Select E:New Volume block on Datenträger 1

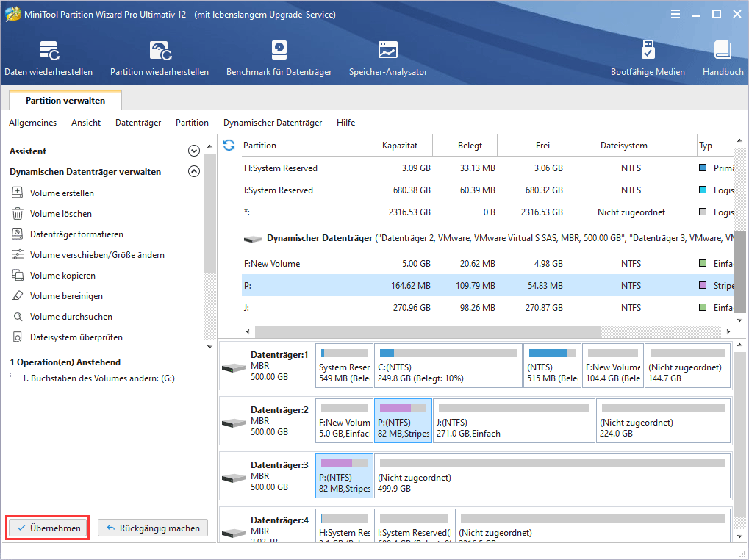coord(613,366)
